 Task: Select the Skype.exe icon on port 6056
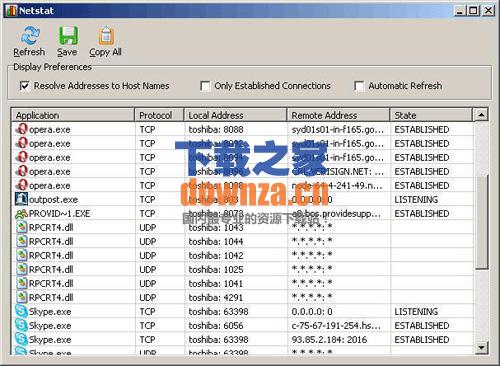pyautogui.click(x=21, y=325)
